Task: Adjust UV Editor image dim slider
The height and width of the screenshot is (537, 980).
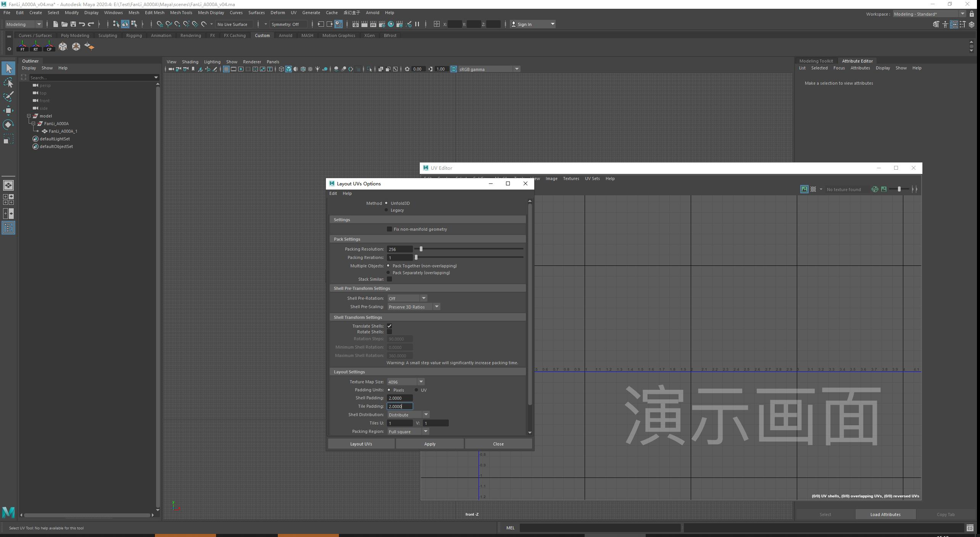Action: [899, 189]
